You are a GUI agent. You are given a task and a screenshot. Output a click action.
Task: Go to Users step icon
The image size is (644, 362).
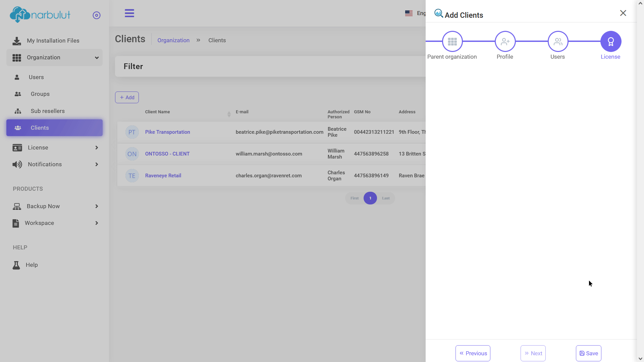(558, 42)
